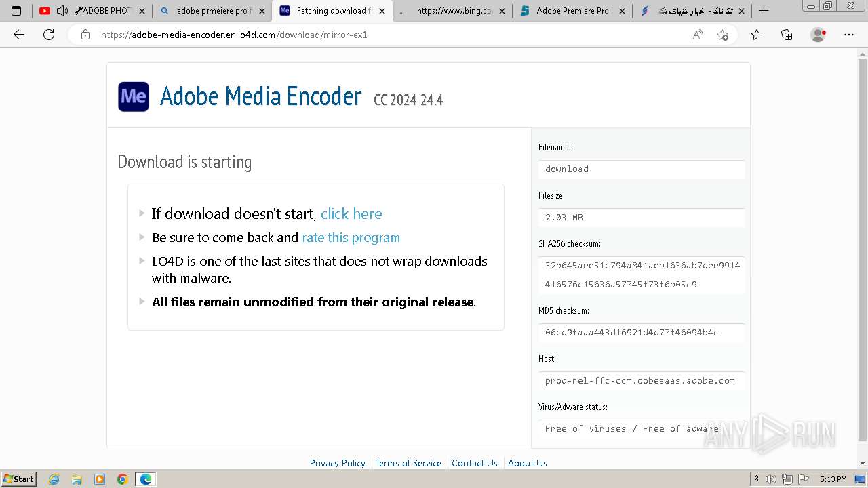The width and height of the screenshot is (868, 488).
Task: Switch to the ADOBE PHOTO YouTube tab
Action: coord(92,11)
